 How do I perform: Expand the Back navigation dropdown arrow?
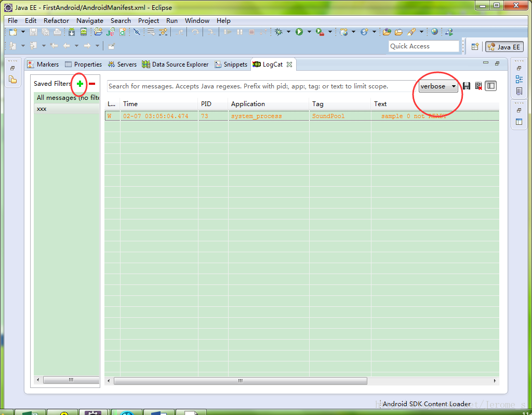tap(77, 46)
